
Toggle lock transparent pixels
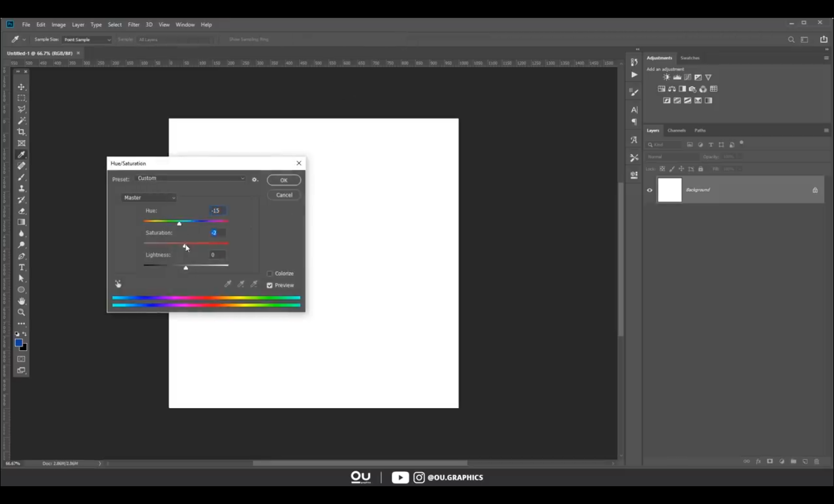(x=662, y=169)
